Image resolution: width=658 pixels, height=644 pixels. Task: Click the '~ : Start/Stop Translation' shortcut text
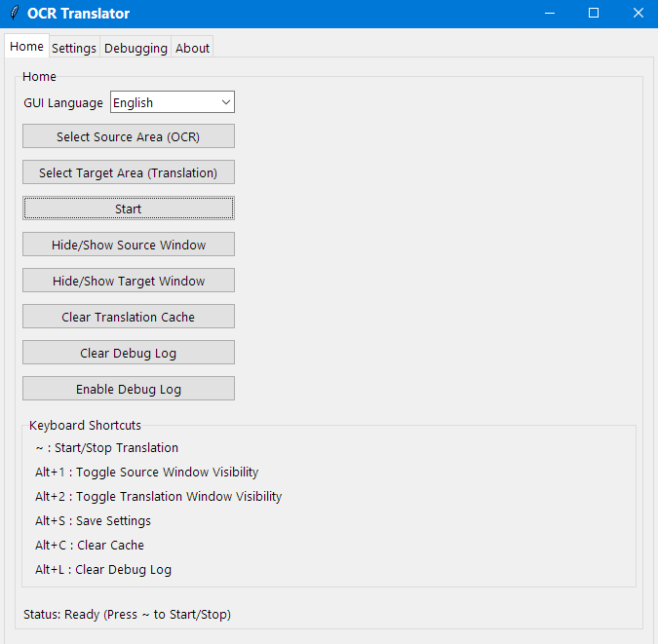[107, 447]
